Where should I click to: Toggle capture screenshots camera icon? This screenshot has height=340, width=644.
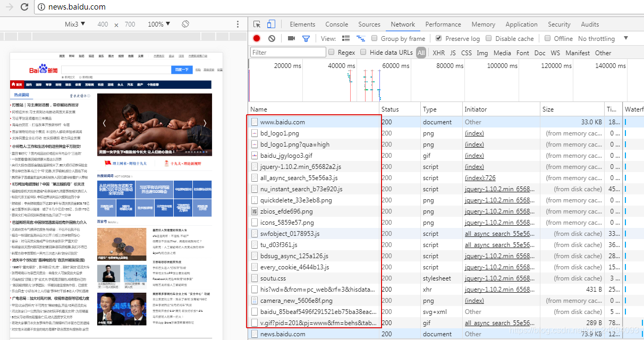click(291, 38)
